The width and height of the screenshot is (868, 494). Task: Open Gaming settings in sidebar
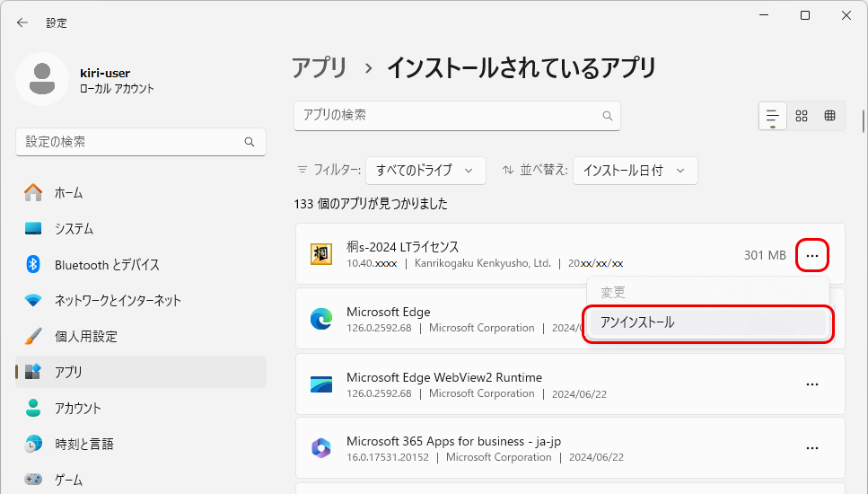[x=141, y=480]
